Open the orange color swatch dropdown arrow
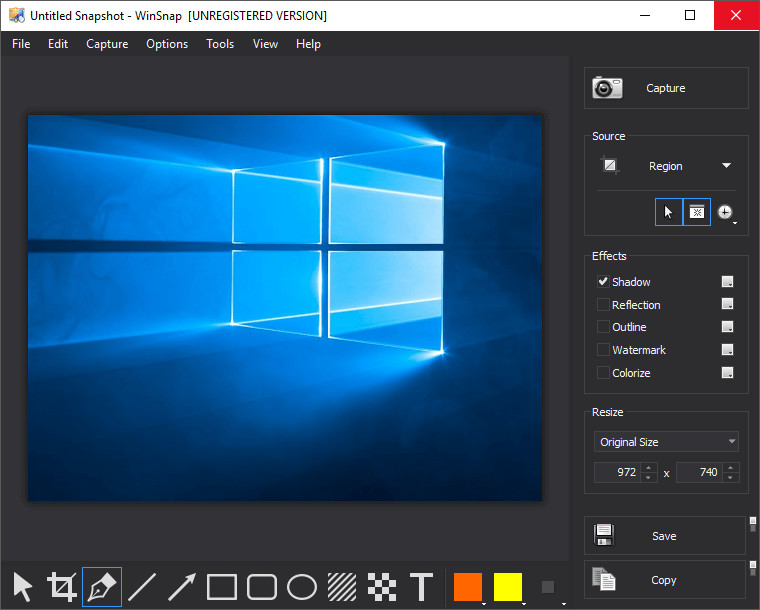Viewport: 760px width, 610px height. click(x=484, y=604)
